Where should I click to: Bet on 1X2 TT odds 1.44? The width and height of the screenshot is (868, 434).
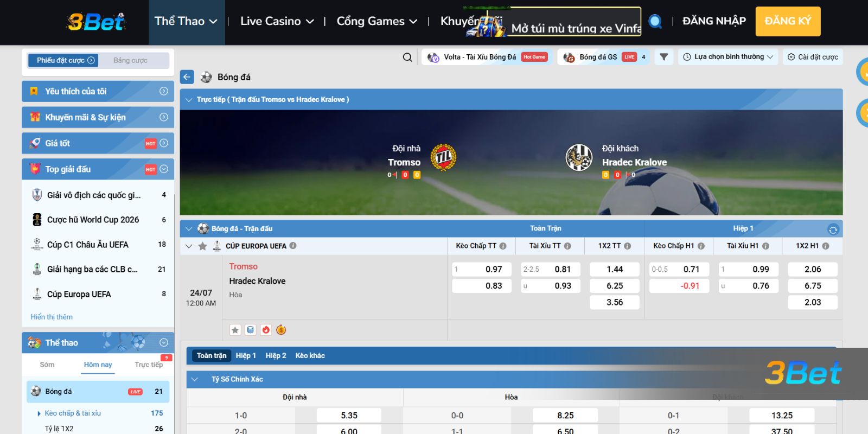615,269
